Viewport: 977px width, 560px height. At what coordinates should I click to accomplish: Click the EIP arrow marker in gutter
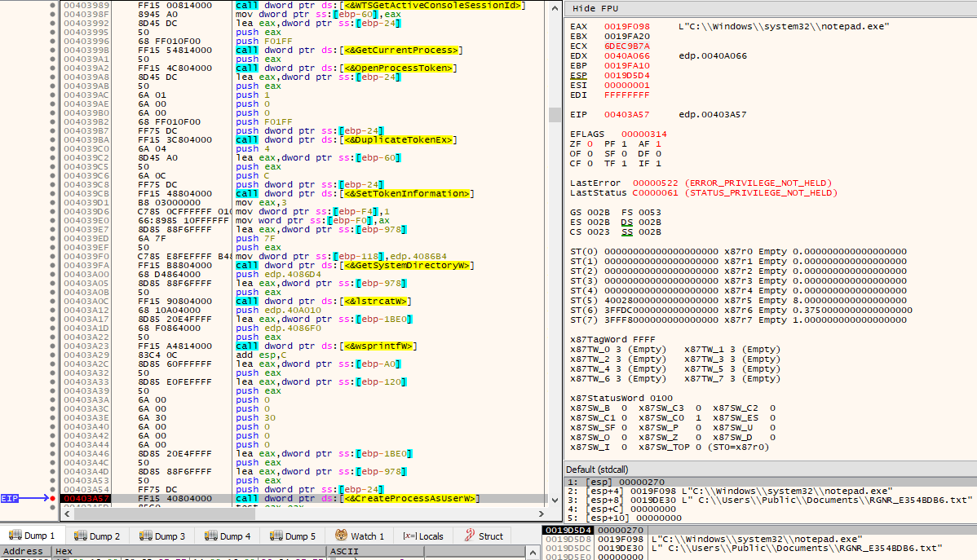25,498
